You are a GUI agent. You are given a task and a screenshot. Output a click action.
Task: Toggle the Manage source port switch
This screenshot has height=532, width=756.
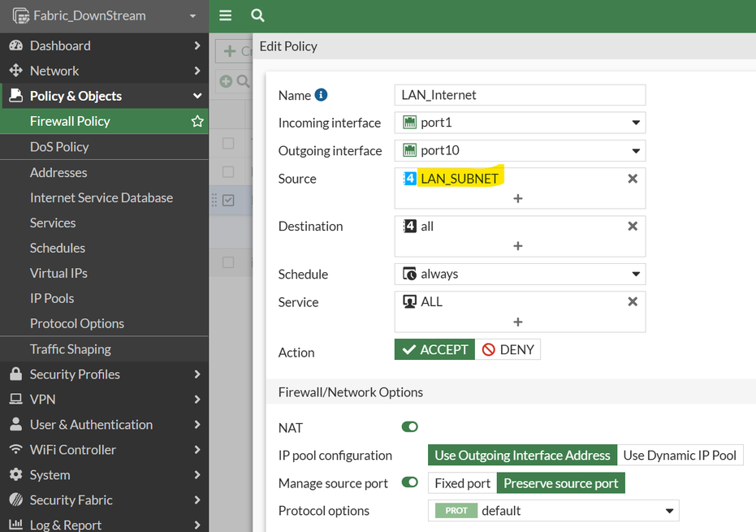coord(409,482)
